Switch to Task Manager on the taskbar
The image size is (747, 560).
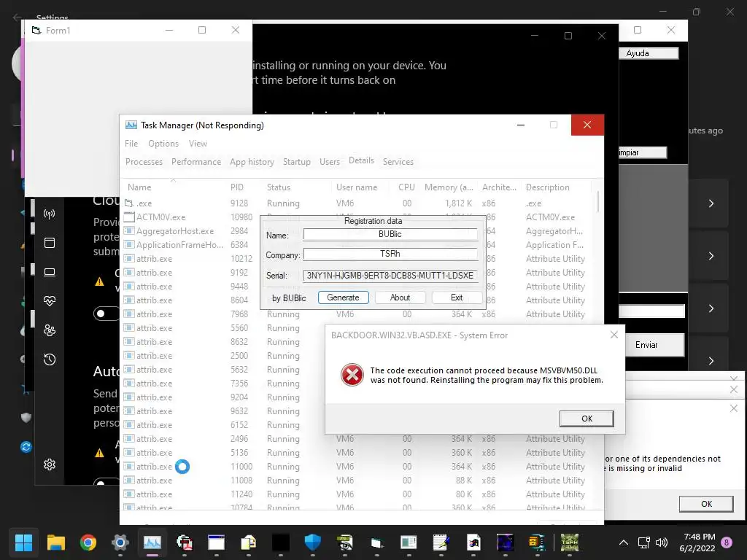point(152,542)
